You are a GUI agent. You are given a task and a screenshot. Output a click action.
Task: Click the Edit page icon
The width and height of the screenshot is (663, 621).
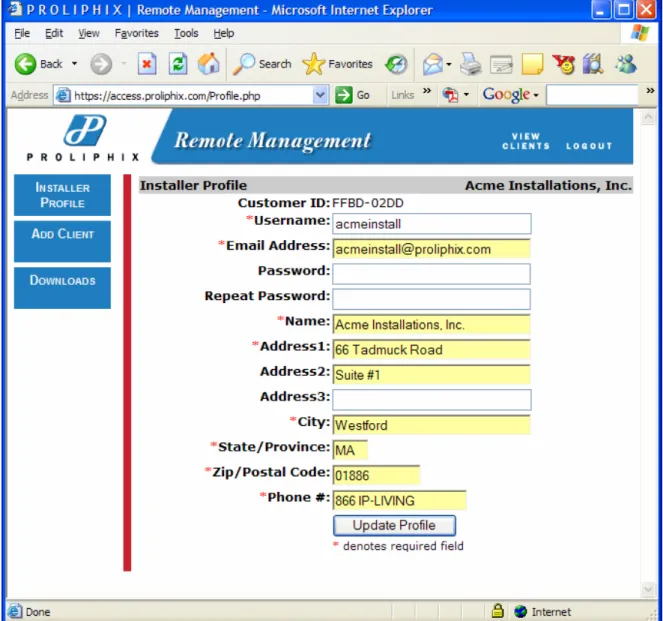501,64
